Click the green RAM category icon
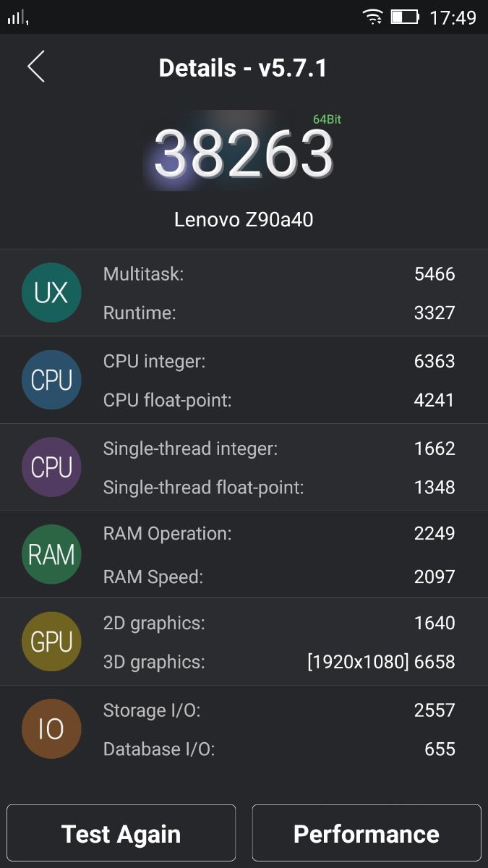 point(51,555)
